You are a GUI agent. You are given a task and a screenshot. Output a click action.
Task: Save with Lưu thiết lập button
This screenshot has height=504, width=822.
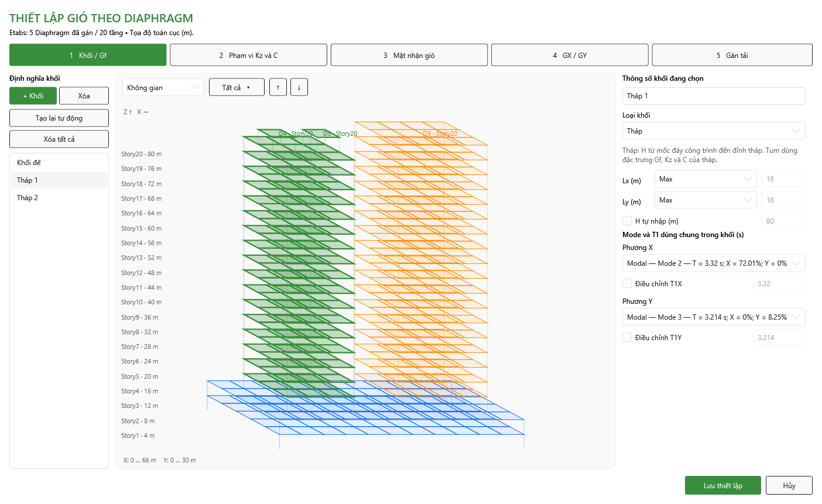tap(723, 485)
